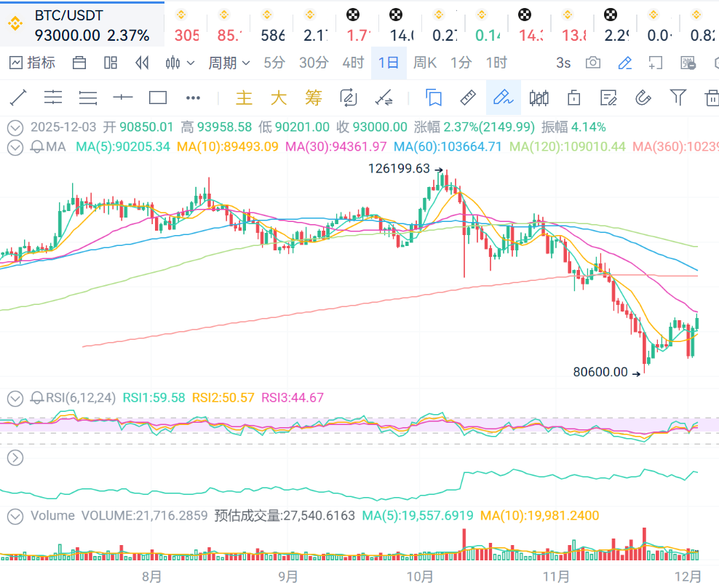Switch to the 4时 timeframe tab
The image size is (719, 588).
pyautogui.click(x=353, y=63)
